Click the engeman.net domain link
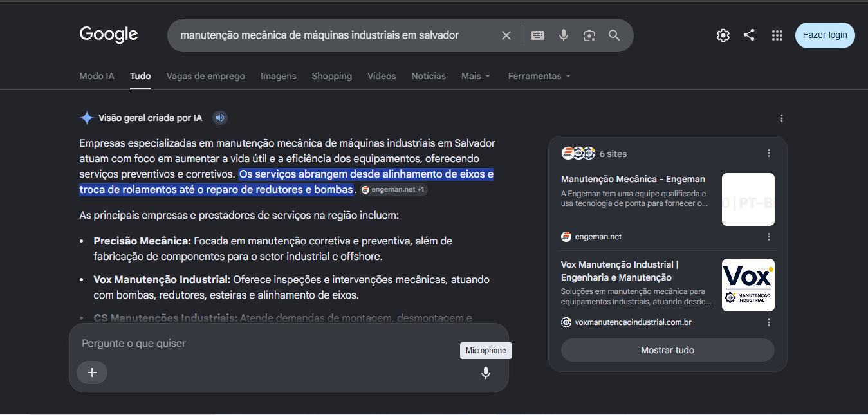This screenshot has height=415, width=868. pos(598,237)
